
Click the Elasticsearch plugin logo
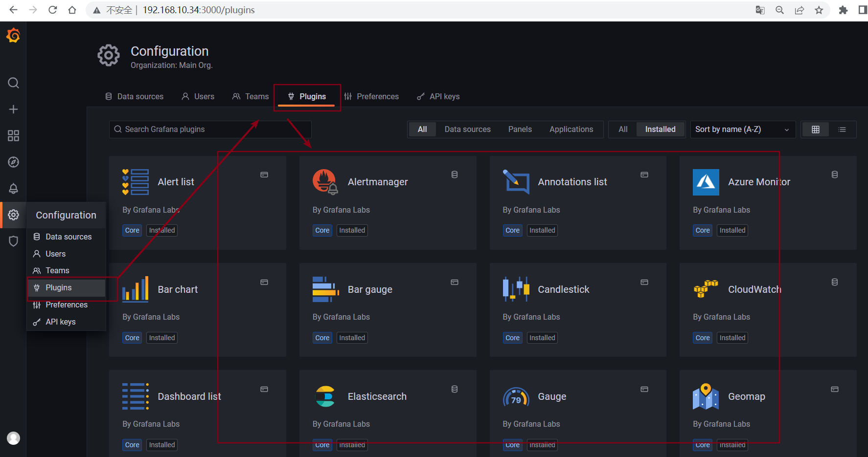pos(325,396)
